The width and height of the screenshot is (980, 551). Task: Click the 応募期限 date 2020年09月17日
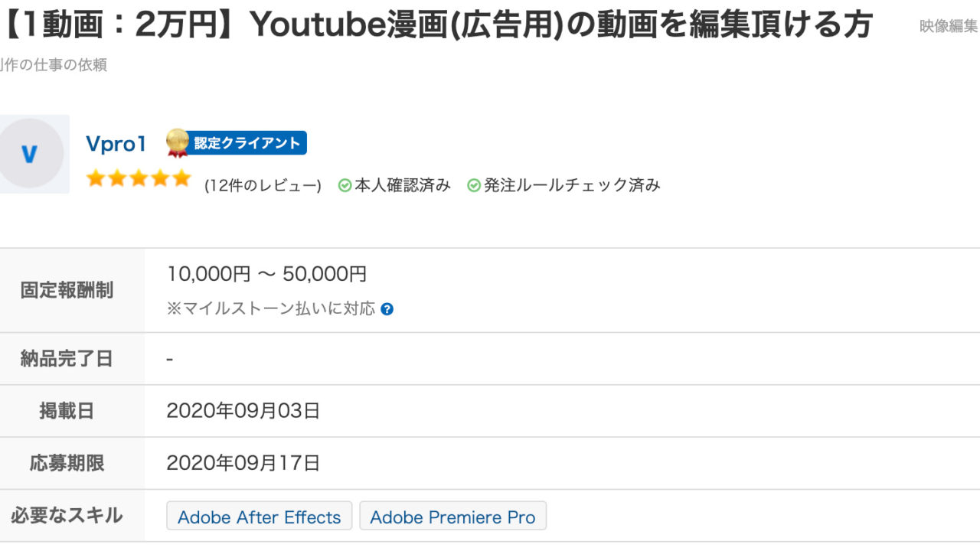tap(243, 463)
